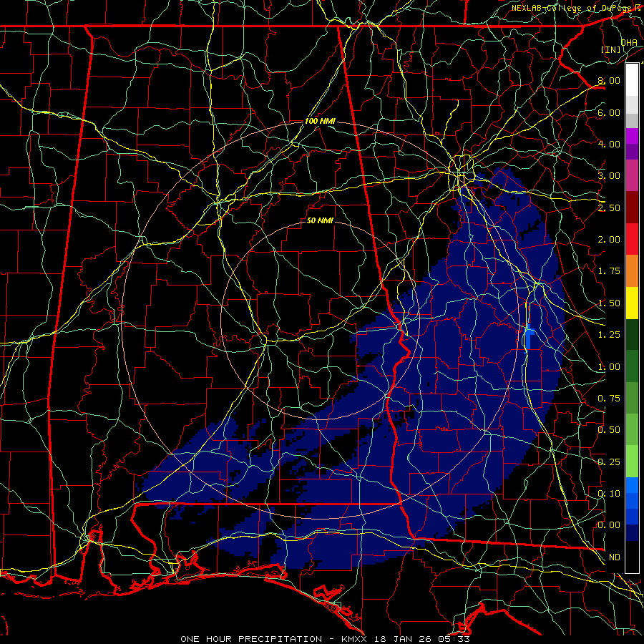The image size is (644, 644).
Task: Pick the pink legend swatch
Action: (x=632, y=175)
